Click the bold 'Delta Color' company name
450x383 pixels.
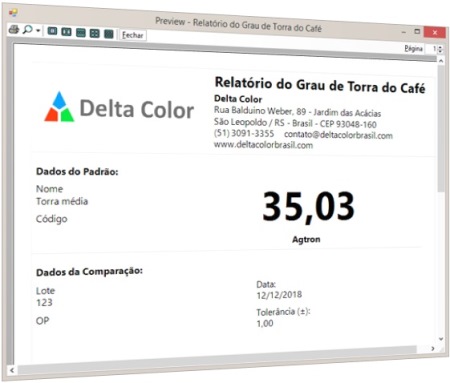[238, 99]
